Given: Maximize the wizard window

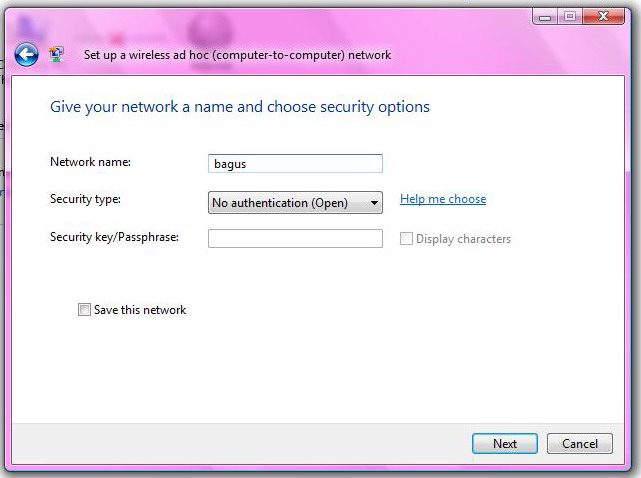Looking at the screenshot, I should pyautogui.click(x=570, y=16).
